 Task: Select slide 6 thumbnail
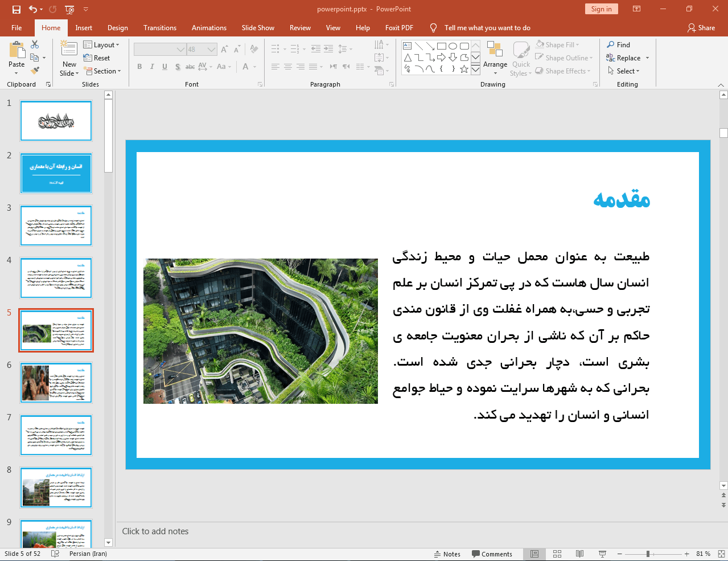tap(56, 383)
